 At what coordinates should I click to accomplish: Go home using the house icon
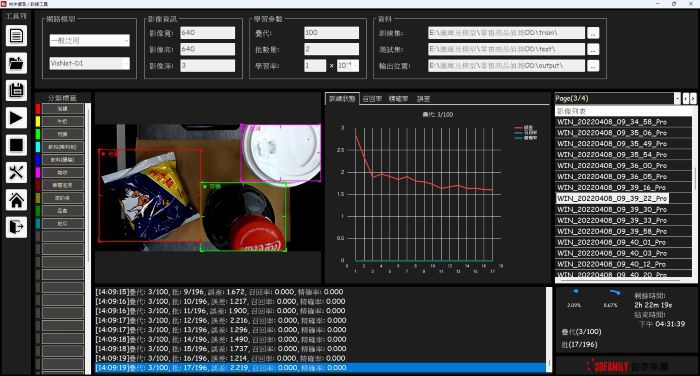(16, 200)
